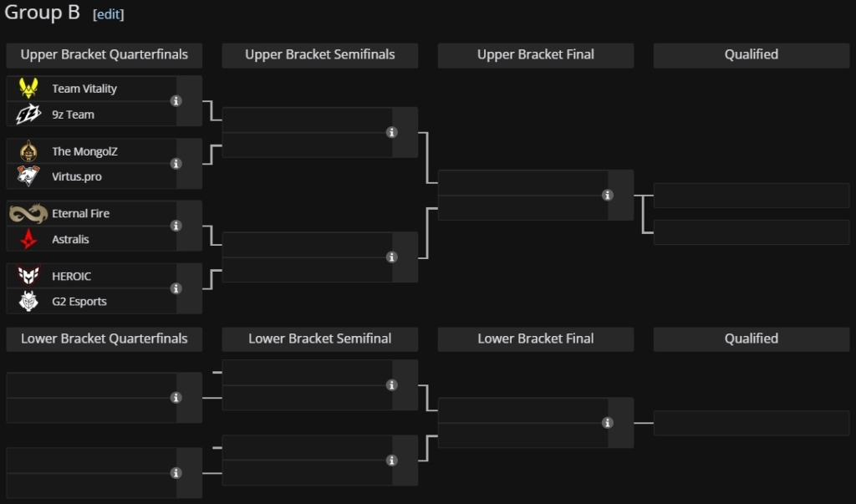This screenshot has width=856, height=504.
Task: Show info for Eternal Fire vs Astralis match
Action: 176,226
